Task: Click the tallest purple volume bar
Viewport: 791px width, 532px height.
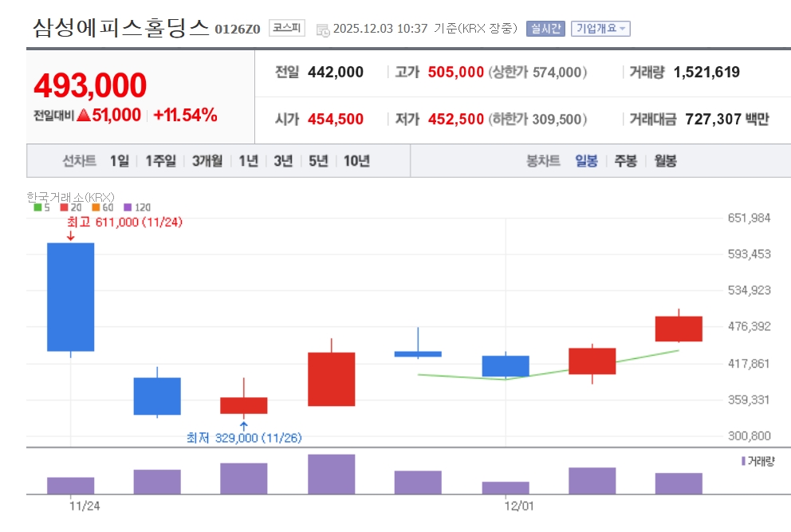Action: coord(332,474)
